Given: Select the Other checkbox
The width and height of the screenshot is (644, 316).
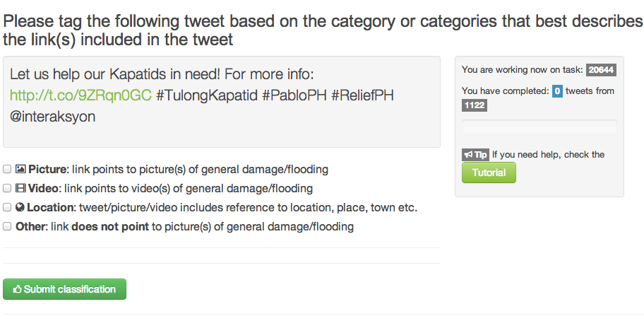Looking at the screenshot, I should [7, 227].
